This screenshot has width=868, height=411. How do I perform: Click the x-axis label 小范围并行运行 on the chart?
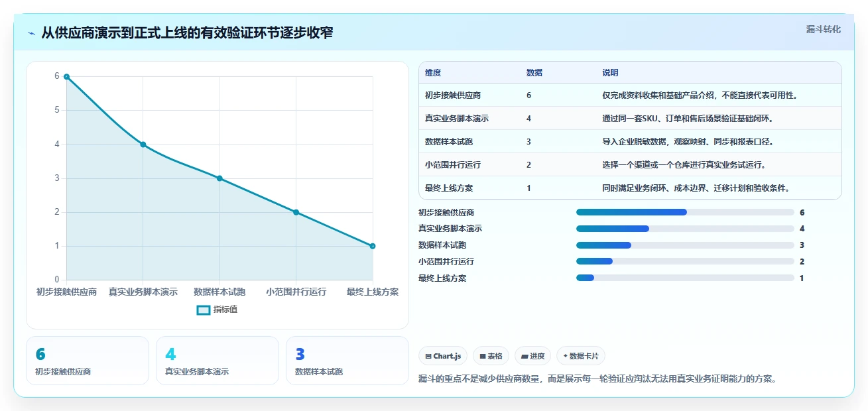[x=296, y=292]
